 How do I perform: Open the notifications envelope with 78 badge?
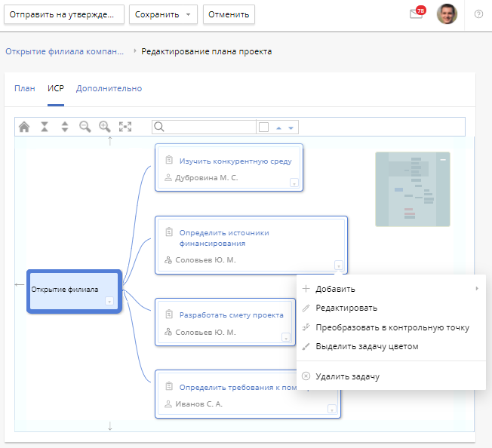click(416, 14)
